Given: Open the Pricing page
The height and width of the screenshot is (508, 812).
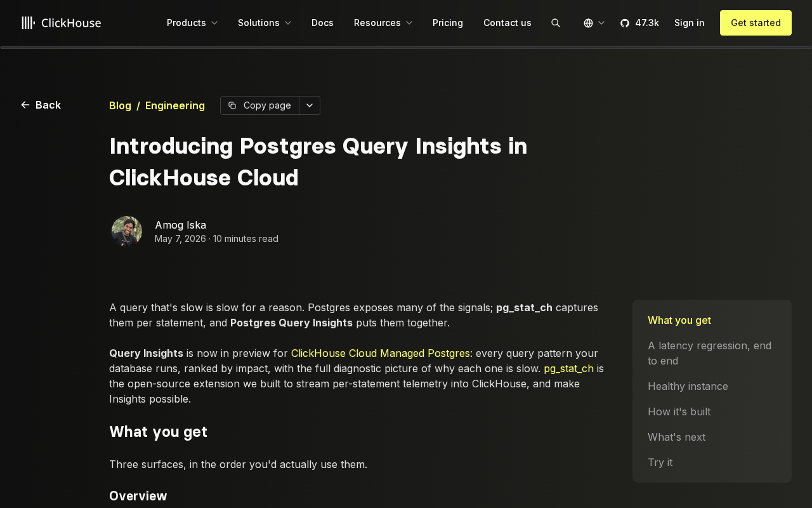Looking at the screenshot, I should coord(448,23).
